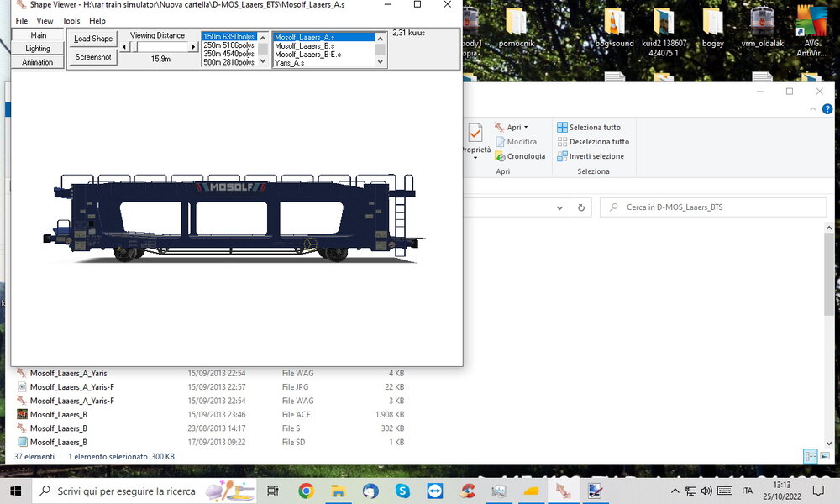Expand the Apri dropdown arrow
The height and width of the screenshot is (504, 840).
click(526, 128)
